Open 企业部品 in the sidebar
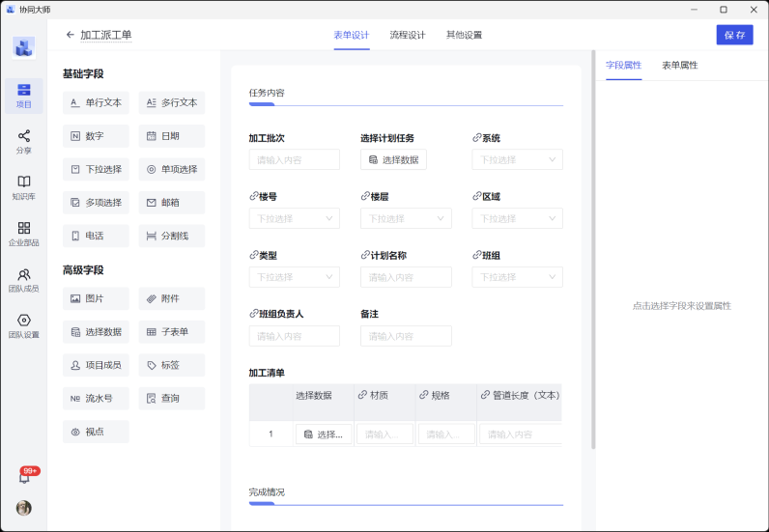Image resolution: width=769 pixels, height=532 pixels. 24,234
